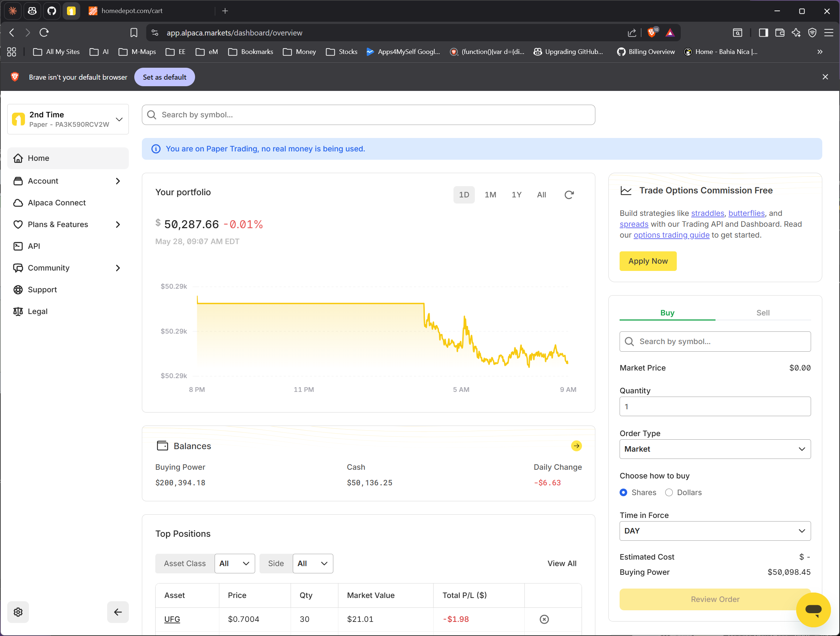Expand the Account menu section

(x=68, y=181)
